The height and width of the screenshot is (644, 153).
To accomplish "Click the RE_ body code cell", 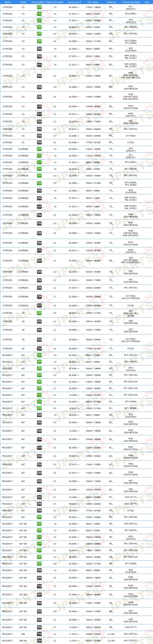I will coord(111,261).
